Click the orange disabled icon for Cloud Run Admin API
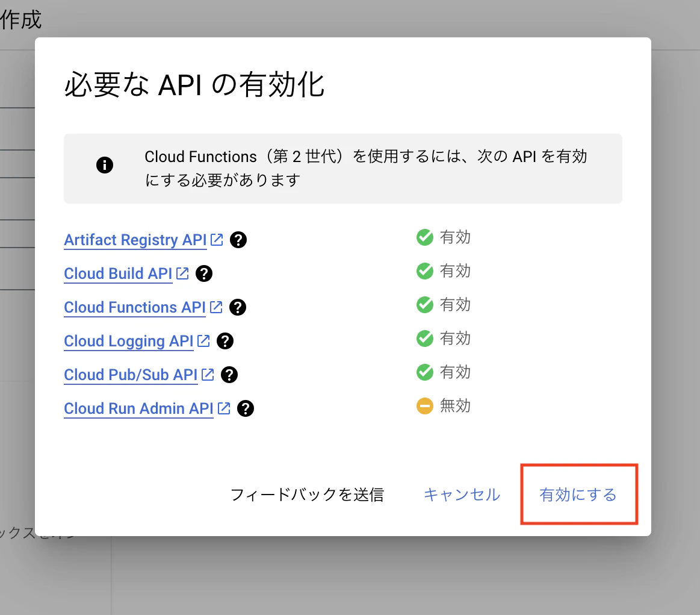This screenshot has width=700, height=615. (425, 406)
